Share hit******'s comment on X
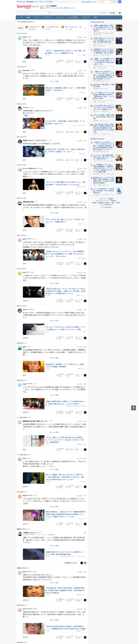Screen dimensions: 138x644 point(85,301)
